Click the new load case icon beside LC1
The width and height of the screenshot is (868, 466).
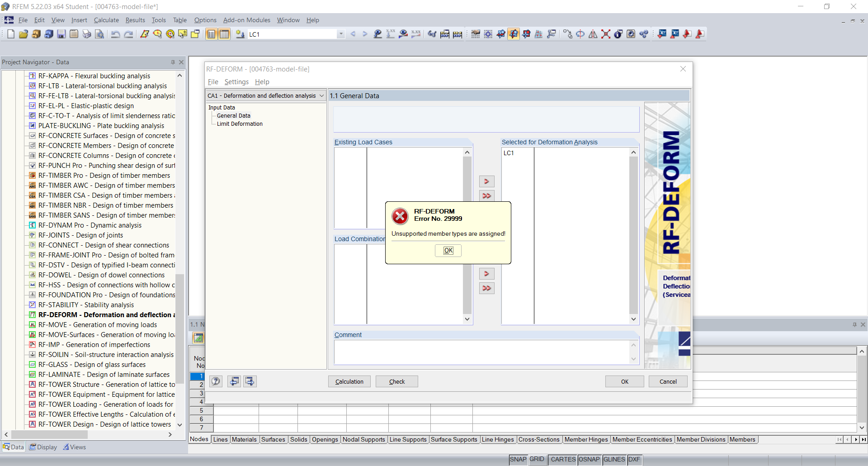[x=240, y=34]
